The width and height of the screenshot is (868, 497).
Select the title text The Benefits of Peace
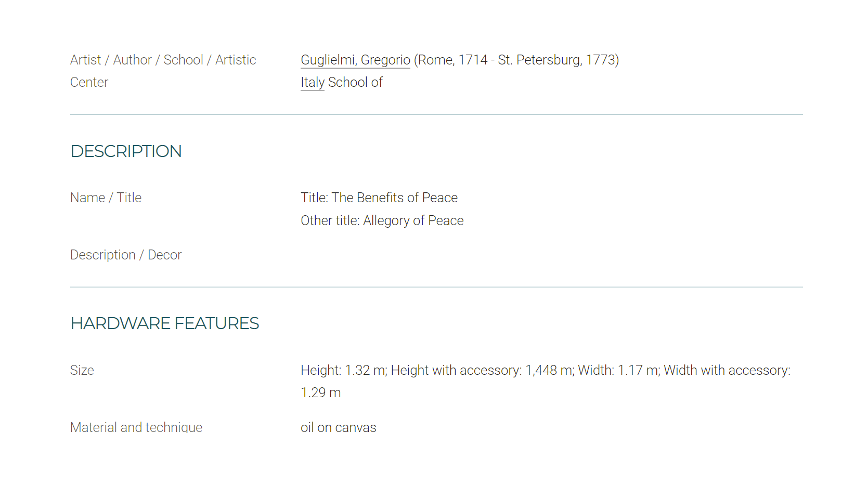[395, 198]
